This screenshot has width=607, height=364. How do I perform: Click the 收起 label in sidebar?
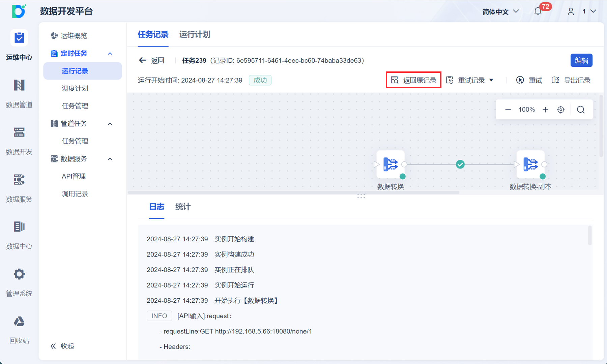[x=67, y=346]
